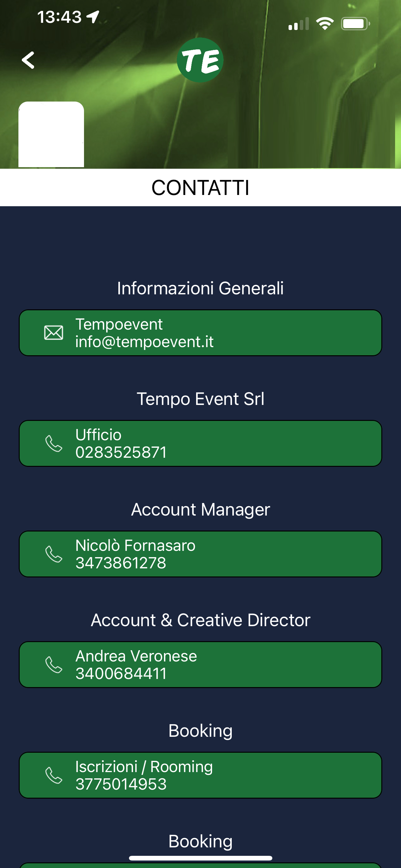401x868 pixels.
Task: Tap the Wi-Fi status icon
Action: pos(324,23)
